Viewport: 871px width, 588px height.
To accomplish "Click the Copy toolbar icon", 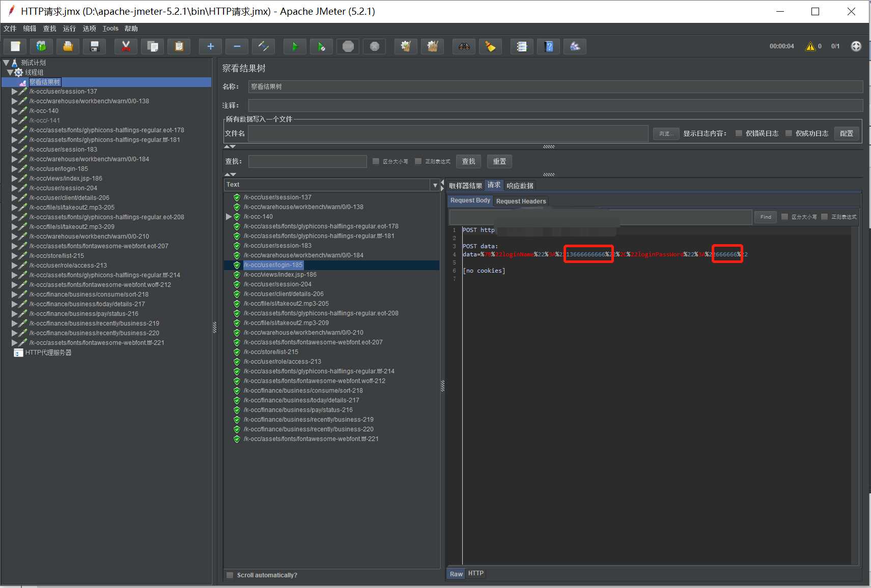I will point(152,46).
